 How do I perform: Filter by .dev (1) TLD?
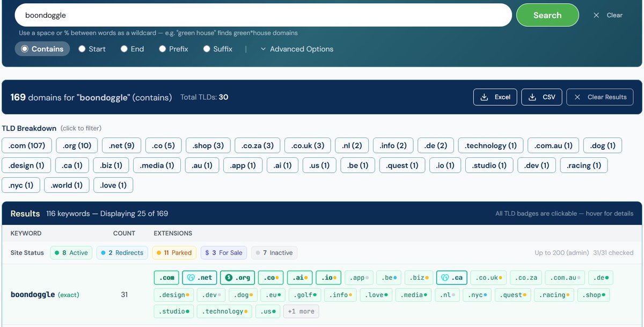pyautogui.click(x=537, y=165)
